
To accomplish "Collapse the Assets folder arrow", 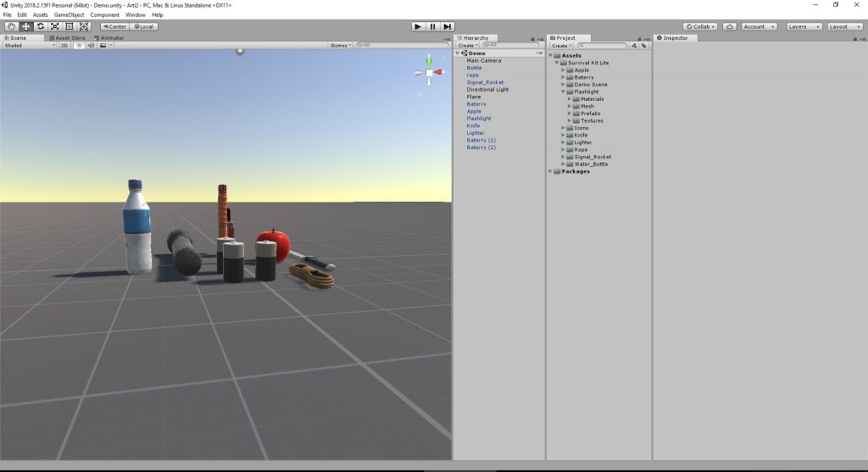I will [x=551, y=55].
